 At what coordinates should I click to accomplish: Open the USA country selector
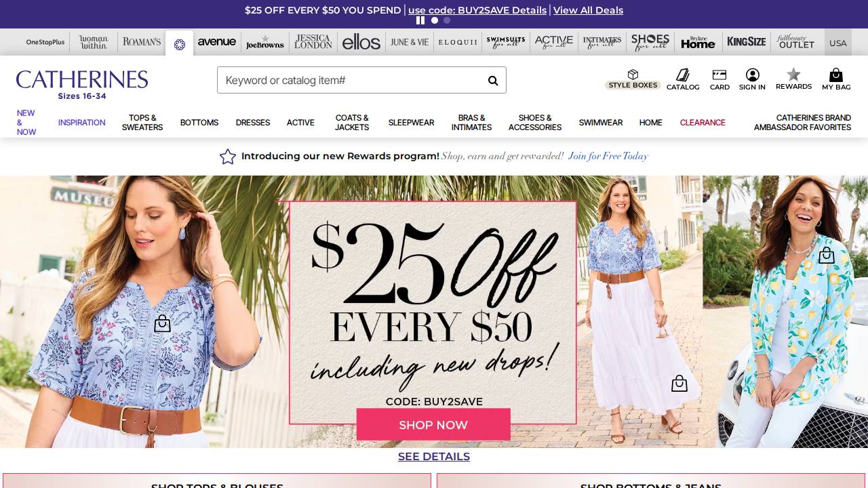coord(838,43)
